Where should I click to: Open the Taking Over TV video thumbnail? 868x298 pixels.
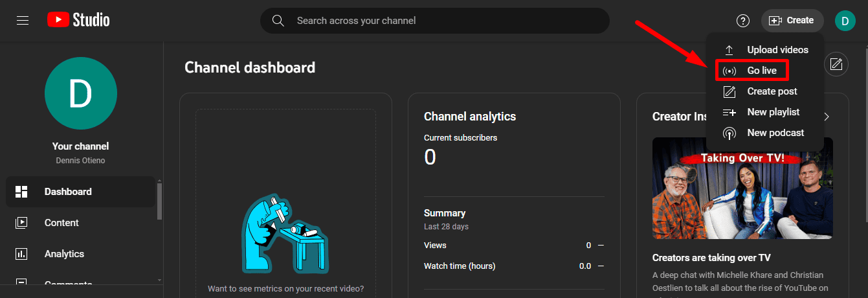pos(742,188)
